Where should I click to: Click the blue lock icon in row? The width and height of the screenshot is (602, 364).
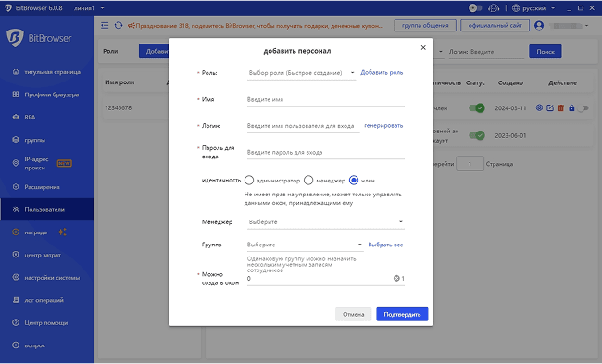(x=571, y=107)
